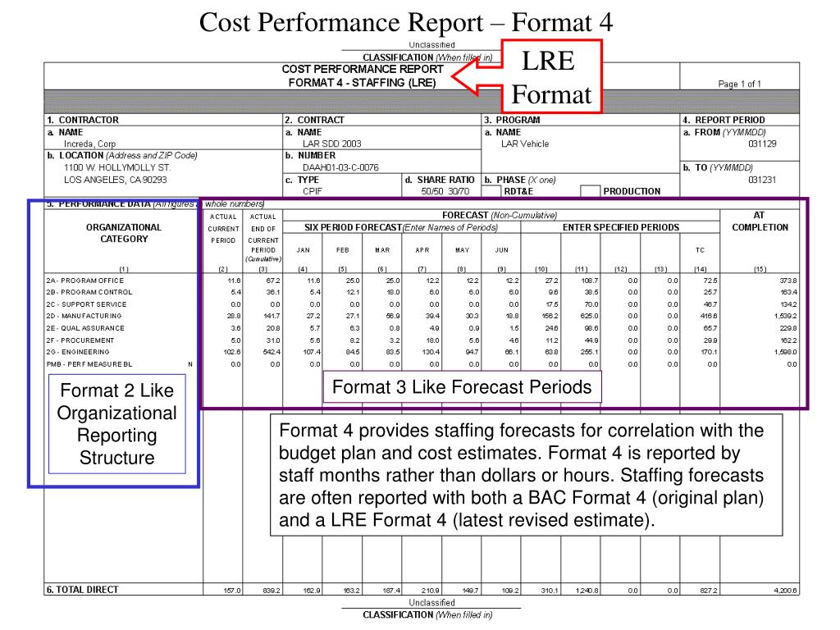Screen dimensions: 840x630
Task: Select Engineering at-completion value '1,598.0'
Action: tap(785, 352)
